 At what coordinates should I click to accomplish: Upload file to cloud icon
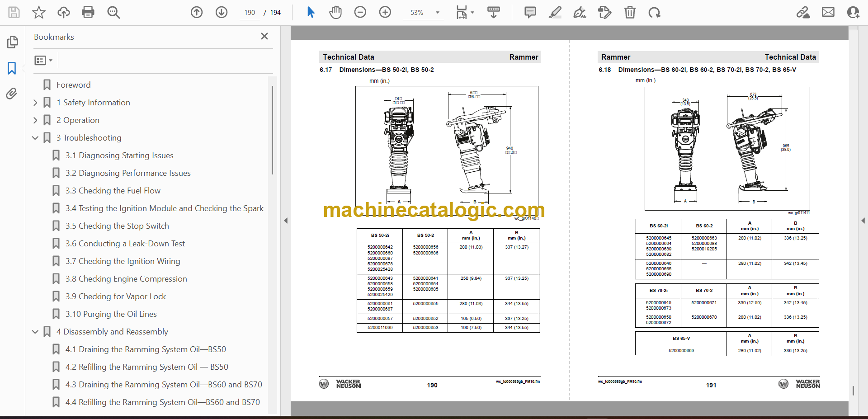[x=64, y=12]
